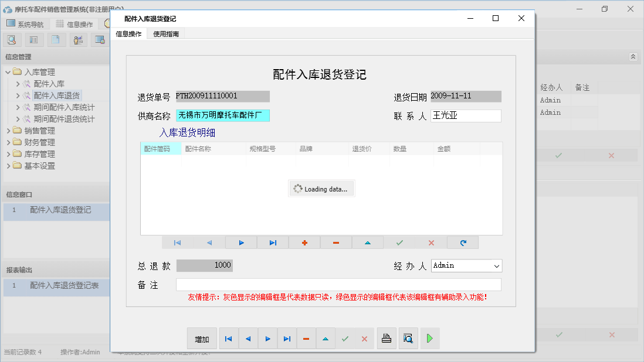Collapse the 入库管理 tree node
Screen dimensions: 644x362
tap(8, 71)
